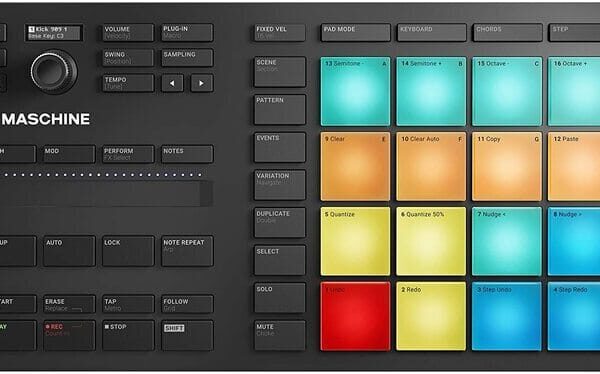The height and width of the screenshot is (374, 600).
Task: Click the ERASE button
Action: 69,304
